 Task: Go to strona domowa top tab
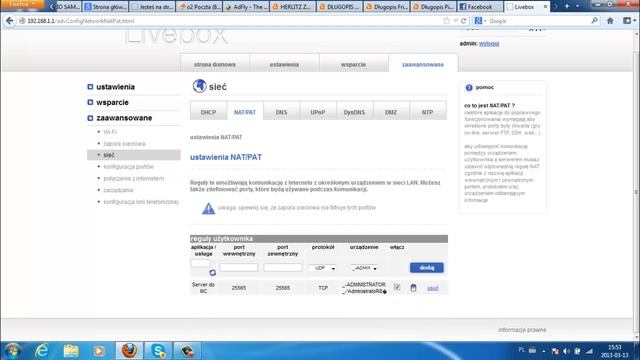pos(215,64)
